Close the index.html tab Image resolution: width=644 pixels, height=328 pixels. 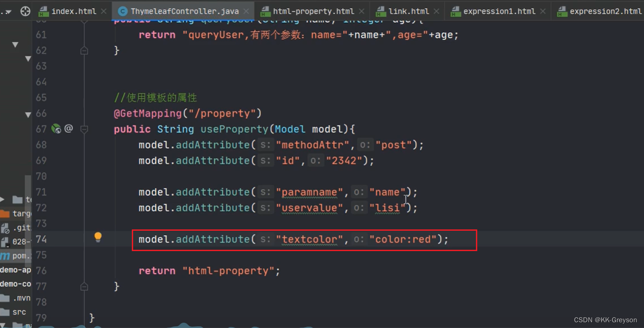click(x=104, y=11)
